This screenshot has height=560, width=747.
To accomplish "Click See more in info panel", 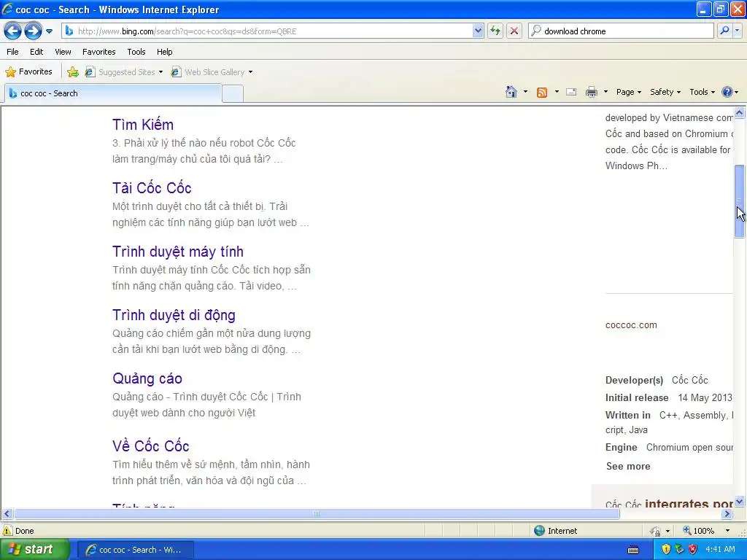I will coord(628,466).
